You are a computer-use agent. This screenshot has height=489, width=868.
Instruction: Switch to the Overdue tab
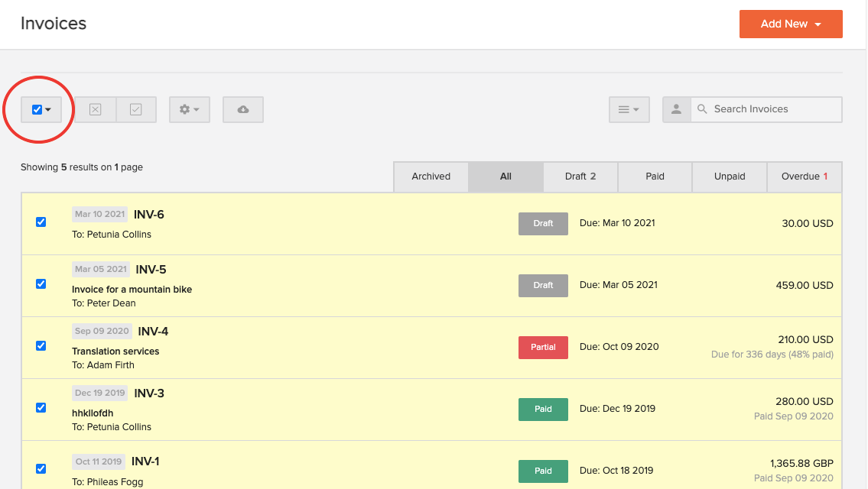point(805,176)
